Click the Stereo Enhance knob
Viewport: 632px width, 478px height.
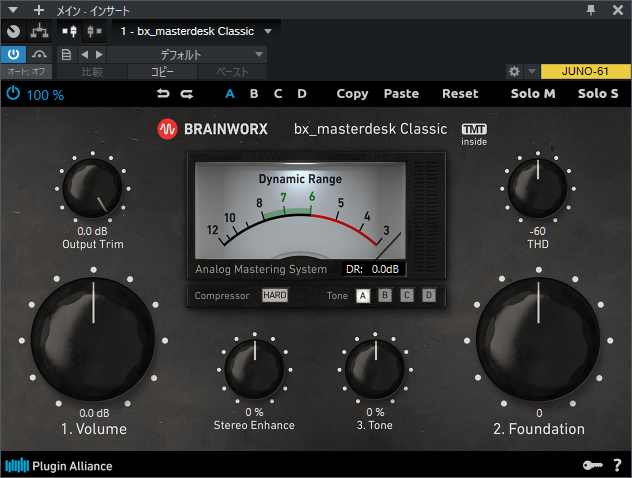point(254,369)
